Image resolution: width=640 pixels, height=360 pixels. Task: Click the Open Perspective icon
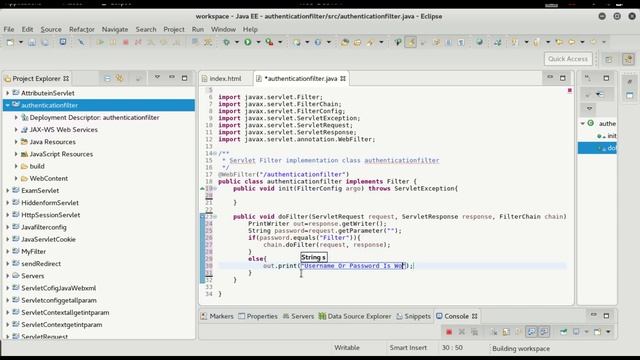click(x=609, y=59)
